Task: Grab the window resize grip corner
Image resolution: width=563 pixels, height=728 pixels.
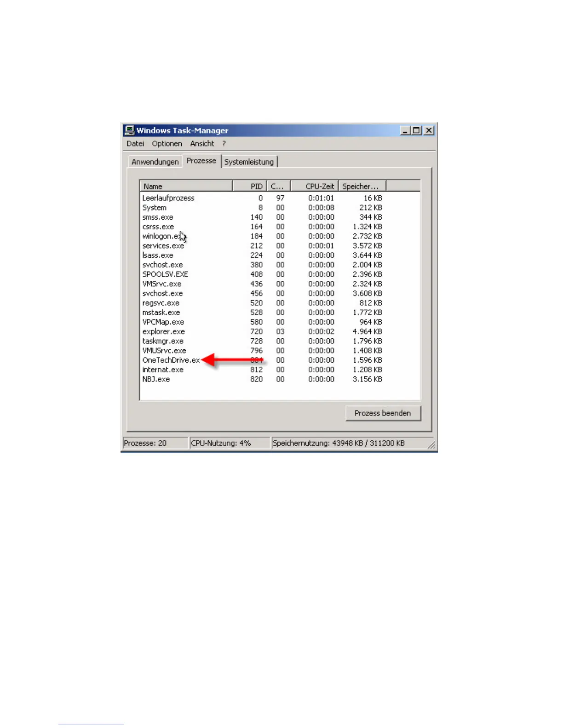Action: pos(431,445)
